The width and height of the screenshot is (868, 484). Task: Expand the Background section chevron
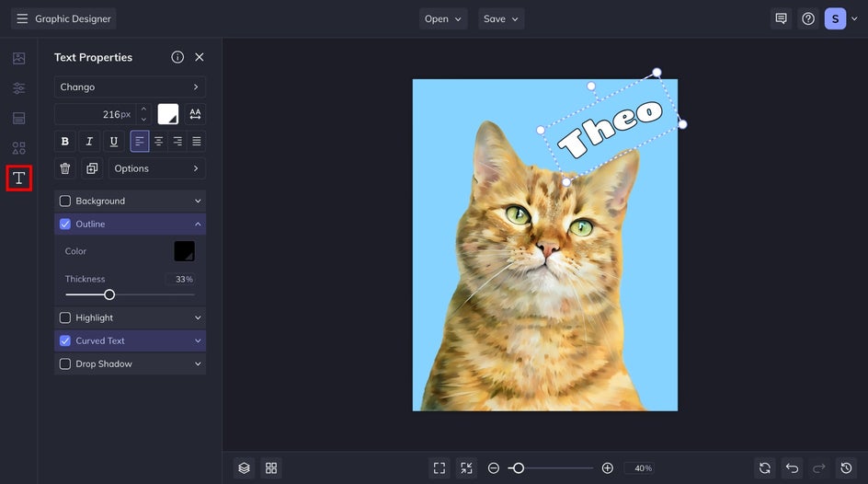[x=198, y=201]
